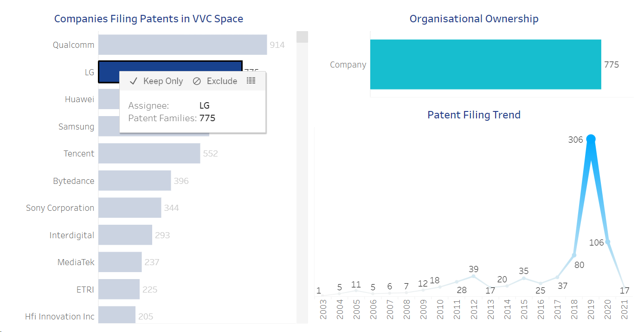
Task: Click the teal Company ownership bar
Action: [x=485, y=65]
